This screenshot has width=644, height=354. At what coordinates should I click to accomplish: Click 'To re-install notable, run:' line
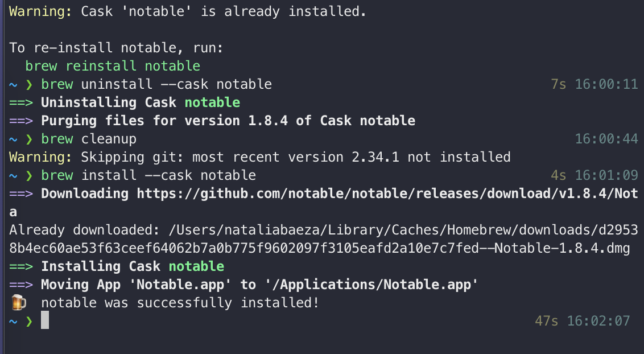pos(116,48)
